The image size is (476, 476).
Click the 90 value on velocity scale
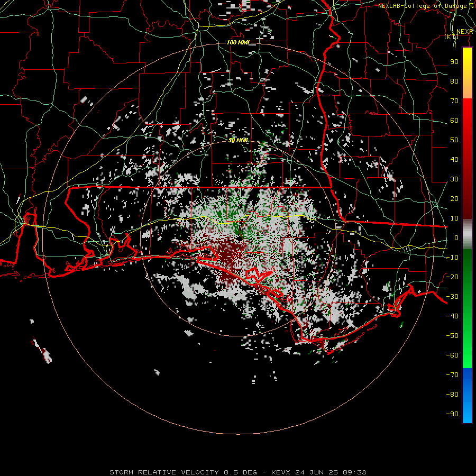click(x=454, y=62)
